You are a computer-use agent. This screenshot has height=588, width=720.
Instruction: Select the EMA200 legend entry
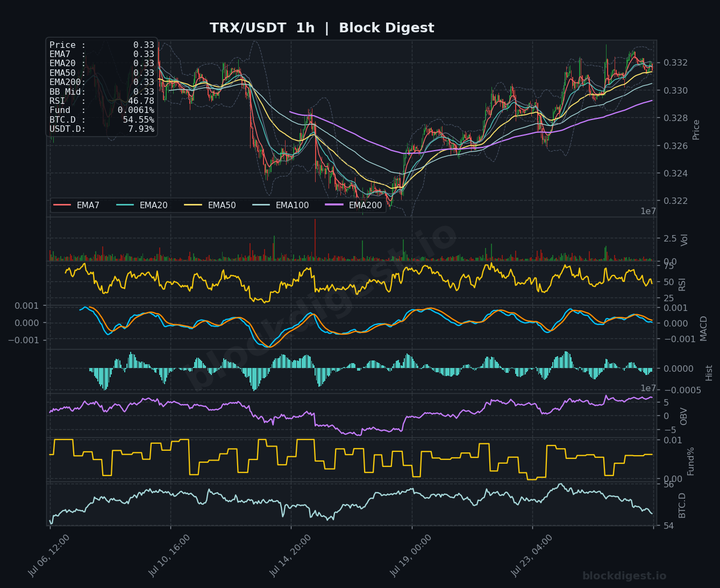tap(353, 206)
